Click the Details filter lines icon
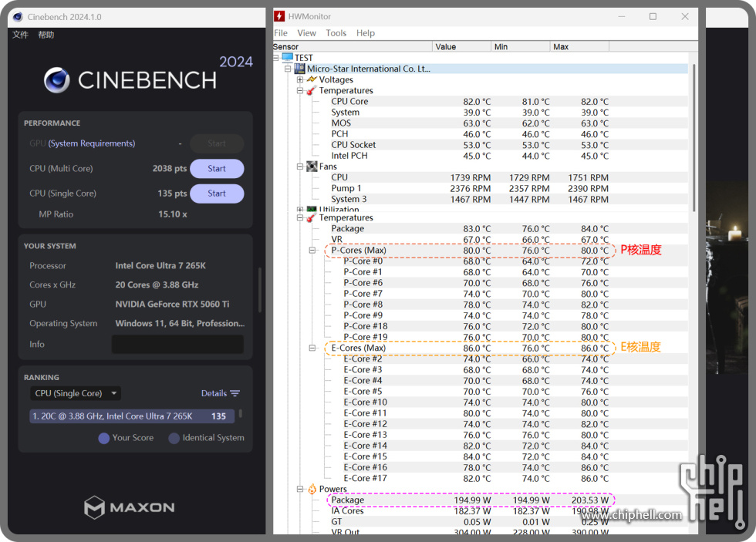The height and width of the screenshot is (542, 756). click(235, 393)
